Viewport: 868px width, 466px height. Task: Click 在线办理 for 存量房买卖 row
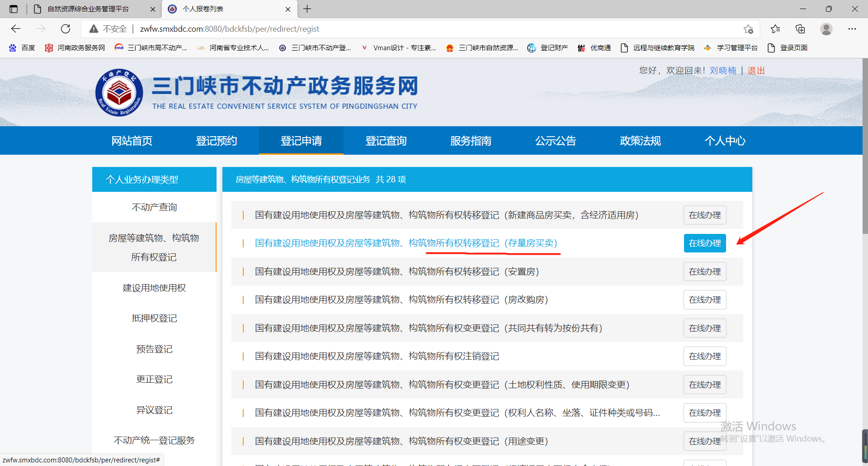point(705,243)
